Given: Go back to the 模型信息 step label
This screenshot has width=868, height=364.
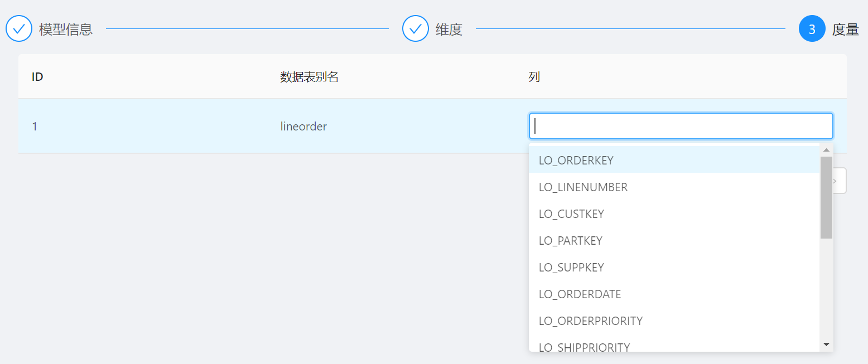Looking at the screenshot, I should click(x=66, y=29).
